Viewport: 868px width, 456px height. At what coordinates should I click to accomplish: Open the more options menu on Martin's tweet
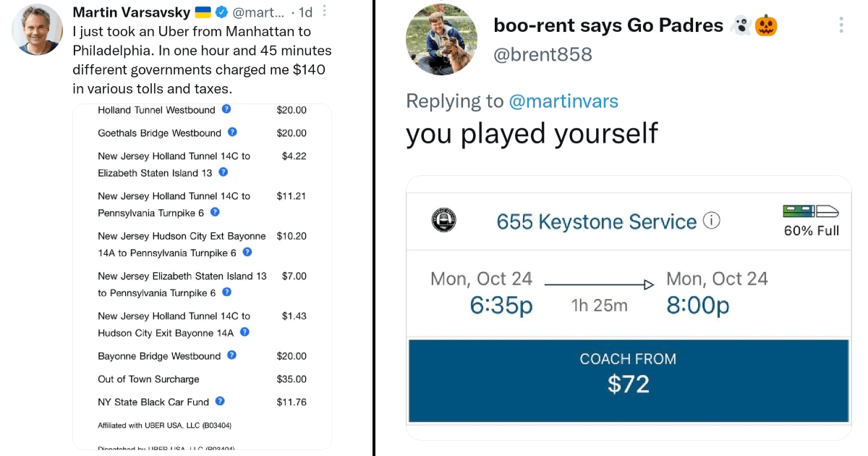(325, 11)
